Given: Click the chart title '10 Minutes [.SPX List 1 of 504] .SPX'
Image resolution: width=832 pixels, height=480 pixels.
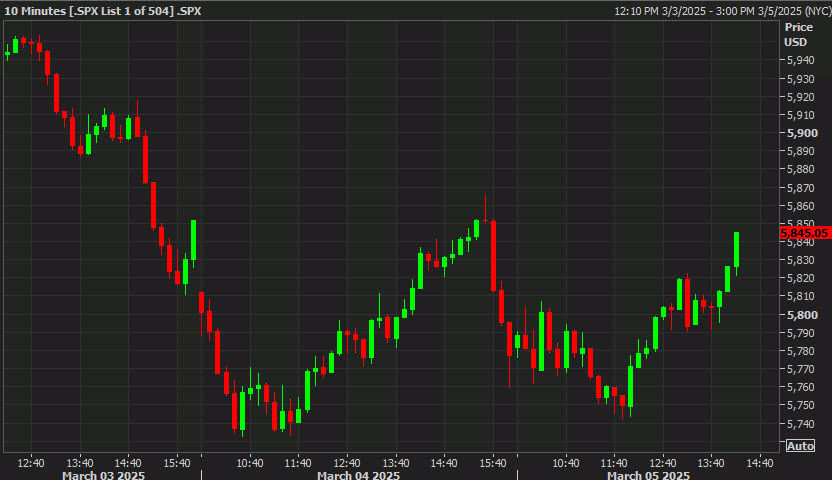Looking at the screenshot, I should click(103, 11).
